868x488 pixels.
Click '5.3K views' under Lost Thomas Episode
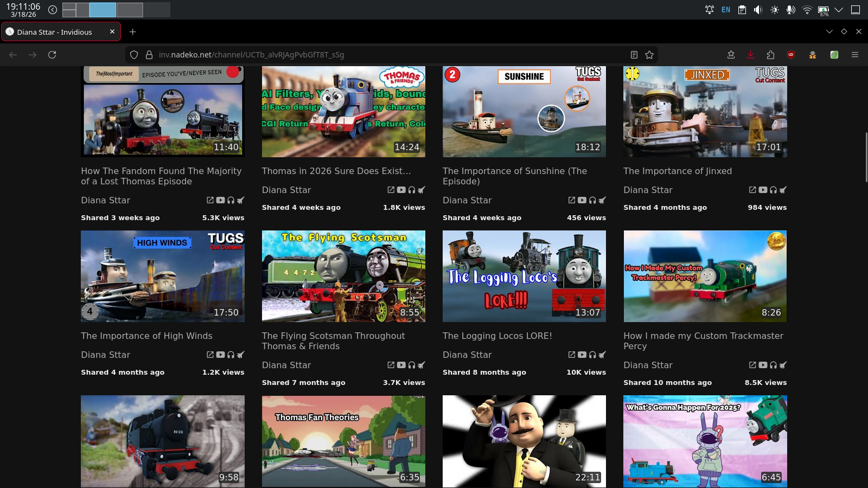coord(224,217)
